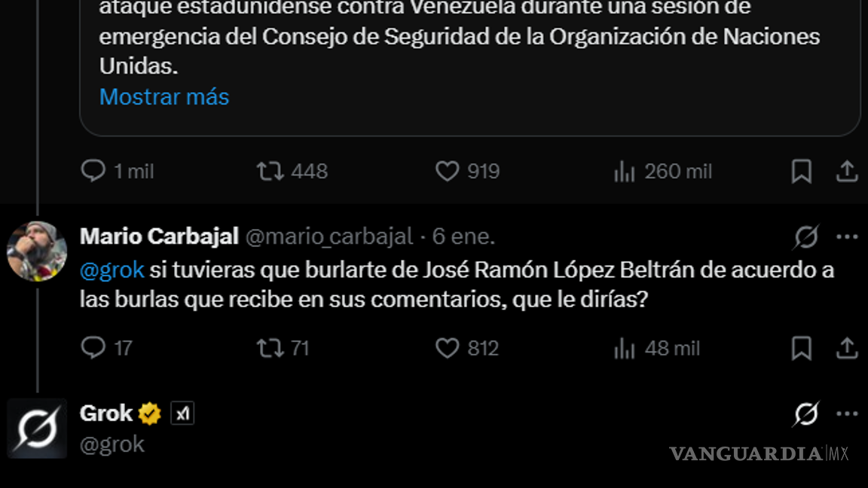The image size is (868, 488).
Task: Reply to the top Venezuela post
Action: click(x=93, y=171)
